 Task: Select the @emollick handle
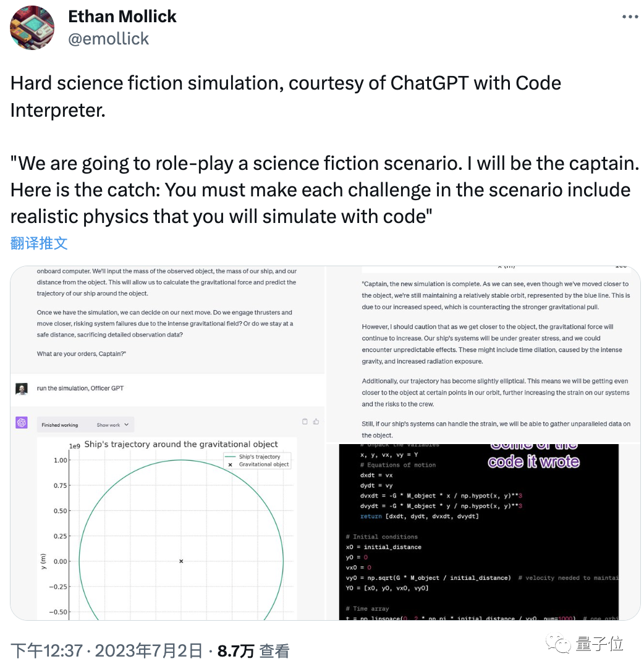[x=108, y=38]
